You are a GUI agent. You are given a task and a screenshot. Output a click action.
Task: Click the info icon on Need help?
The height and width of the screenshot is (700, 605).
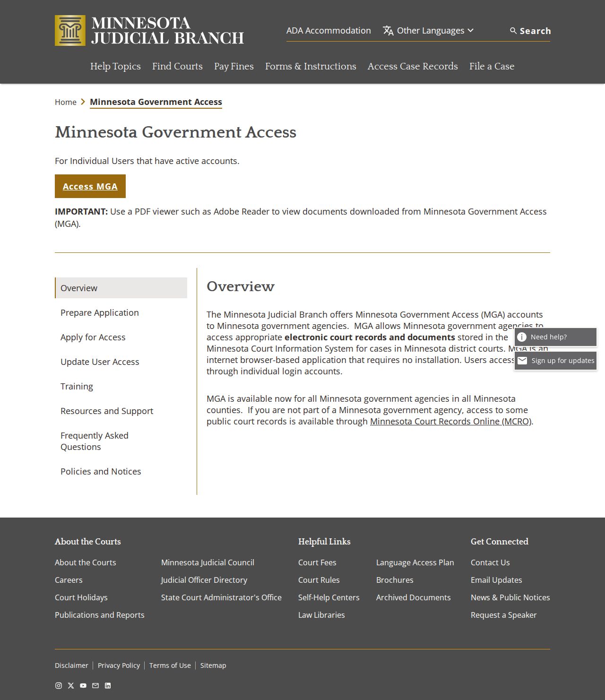(522, 337)
